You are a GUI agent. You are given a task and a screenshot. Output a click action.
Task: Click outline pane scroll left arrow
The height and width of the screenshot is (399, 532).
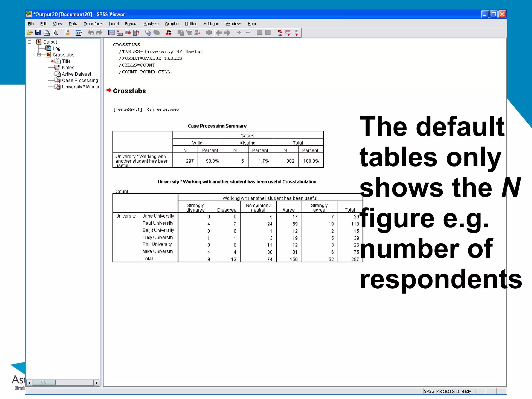click(29, 383)
